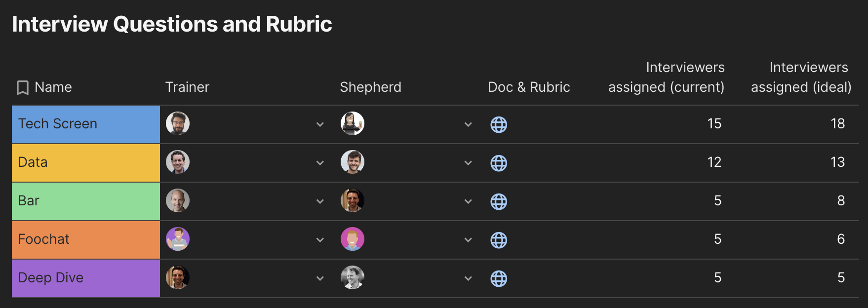Open the Tech Screen doc globe icon
The image size is (868, 308).
(499, 124)
